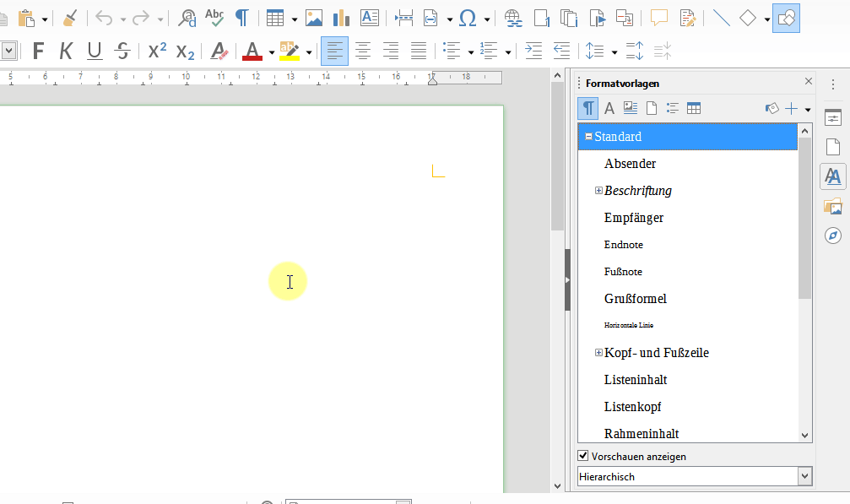Open the Hierarchisch filter combo box
The height and width of the screenshot is (504, 850).
pos(695,476)
